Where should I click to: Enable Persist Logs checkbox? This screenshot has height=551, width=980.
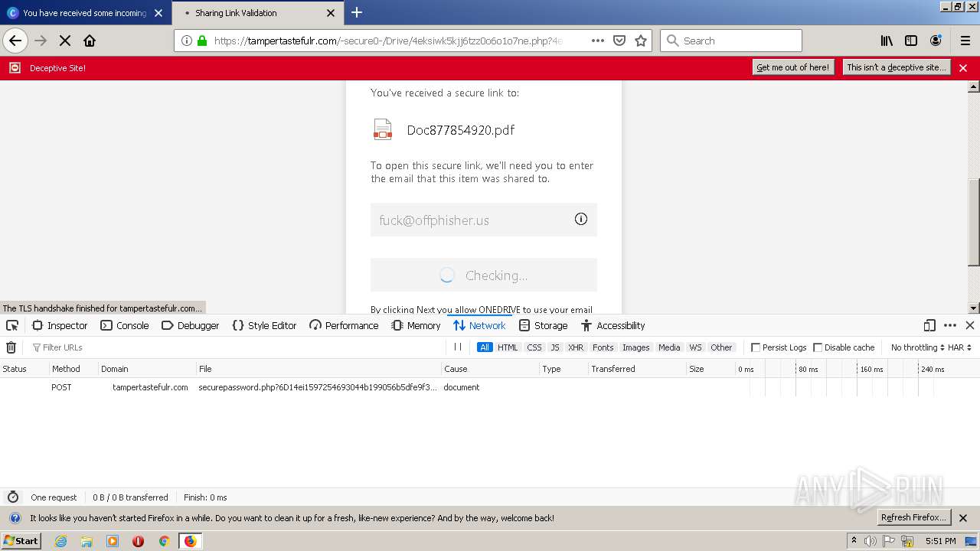click(756, 347)
